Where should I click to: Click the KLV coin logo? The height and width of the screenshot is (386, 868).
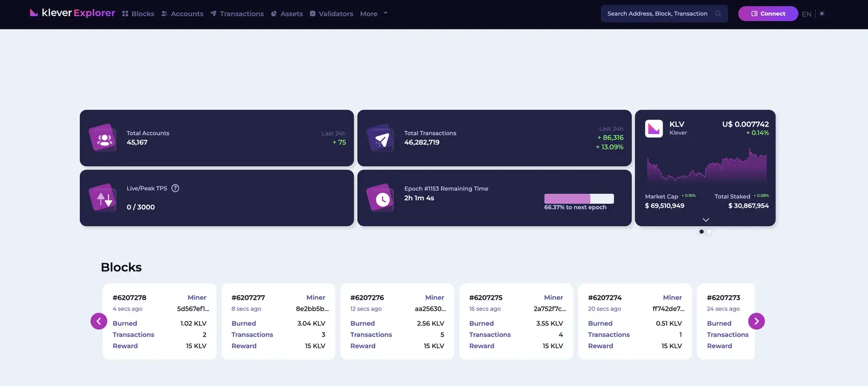[654, 128]
